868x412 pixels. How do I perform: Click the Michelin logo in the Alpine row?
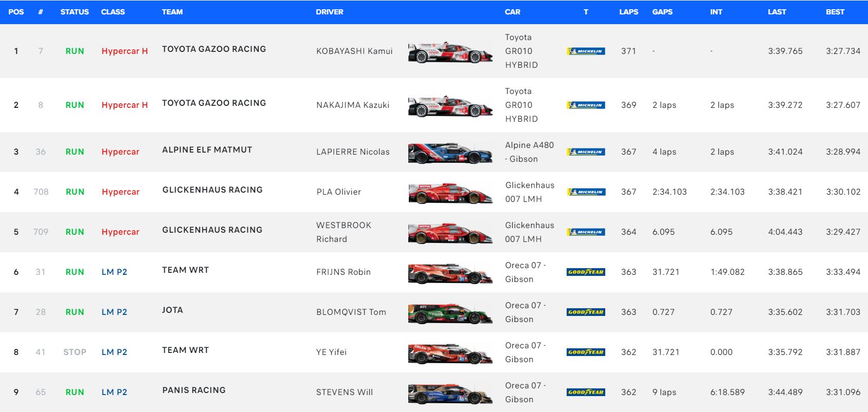pos(586,152)
